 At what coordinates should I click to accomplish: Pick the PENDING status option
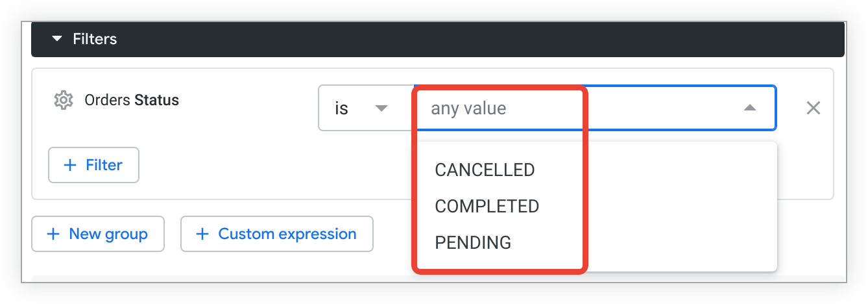click(x=473, y=243)
